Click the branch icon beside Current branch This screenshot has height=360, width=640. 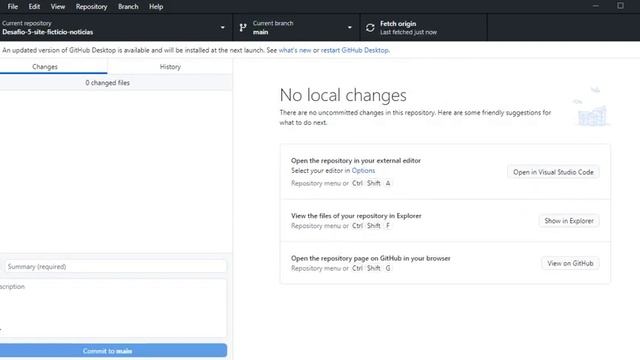[x=243, y=27]
